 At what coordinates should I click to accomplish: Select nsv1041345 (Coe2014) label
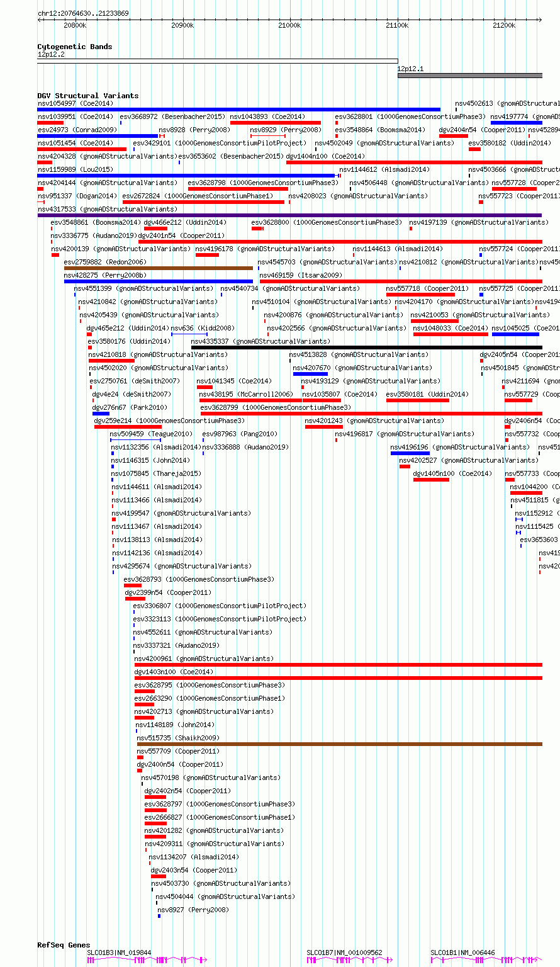point(234,381)
